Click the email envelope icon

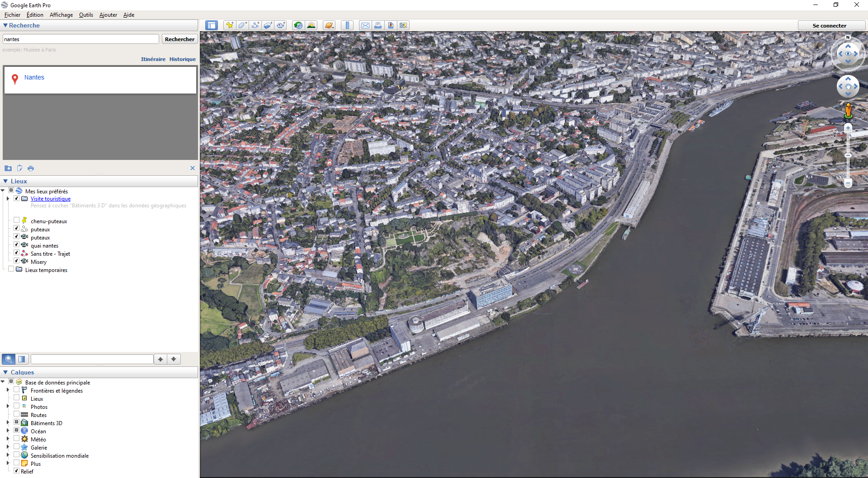[365, 25]
